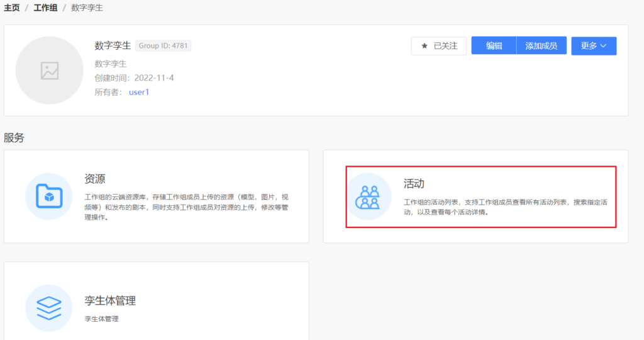
Task: Go to 主页 in the breadcrumb
Action: (11, 8)
